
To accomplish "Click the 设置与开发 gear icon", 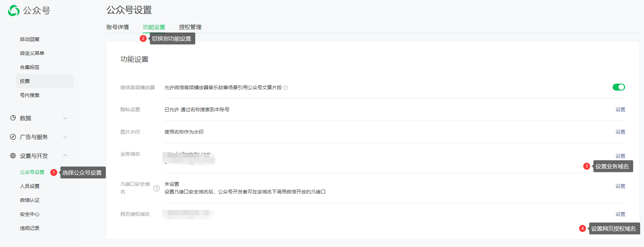I will [x=13, y=156].
